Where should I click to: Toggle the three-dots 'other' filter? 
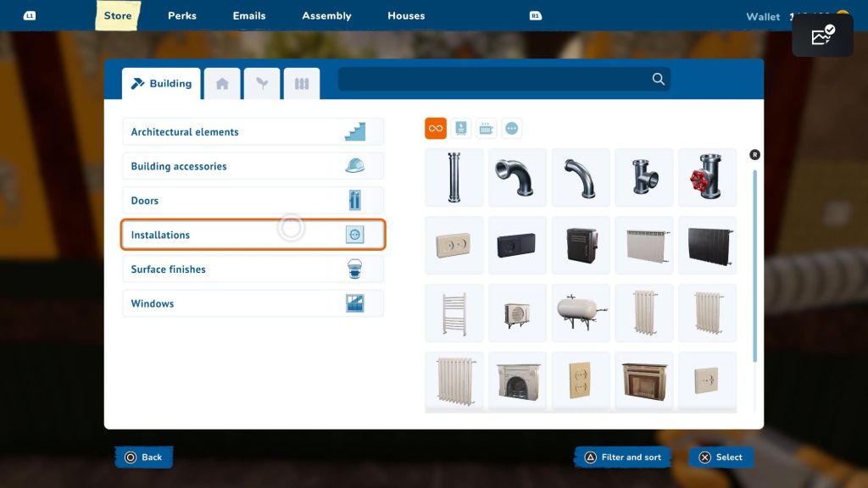pos(512,129)
